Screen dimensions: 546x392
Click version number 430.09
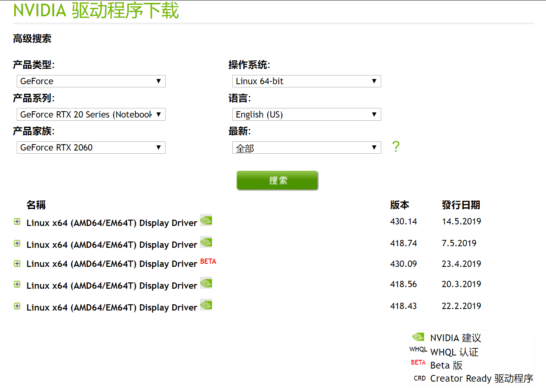coord(403,264)
